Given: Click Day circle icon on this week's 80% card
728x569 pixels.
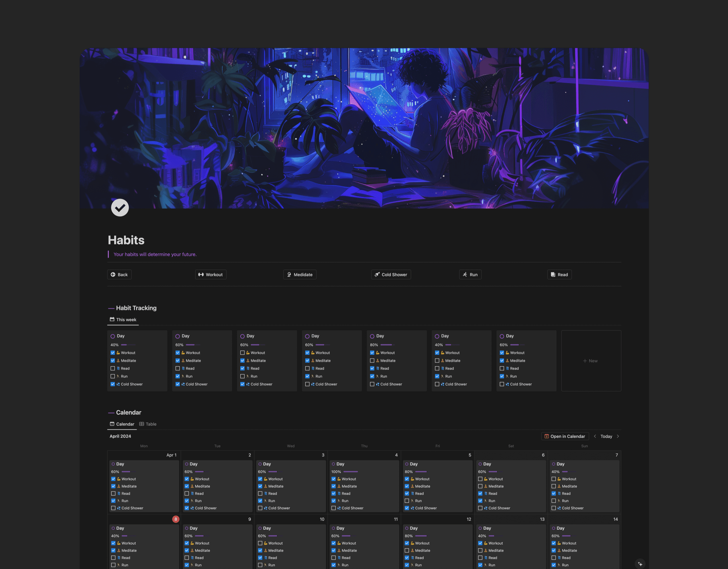Looking at the screenshot, I should (372, 336).
